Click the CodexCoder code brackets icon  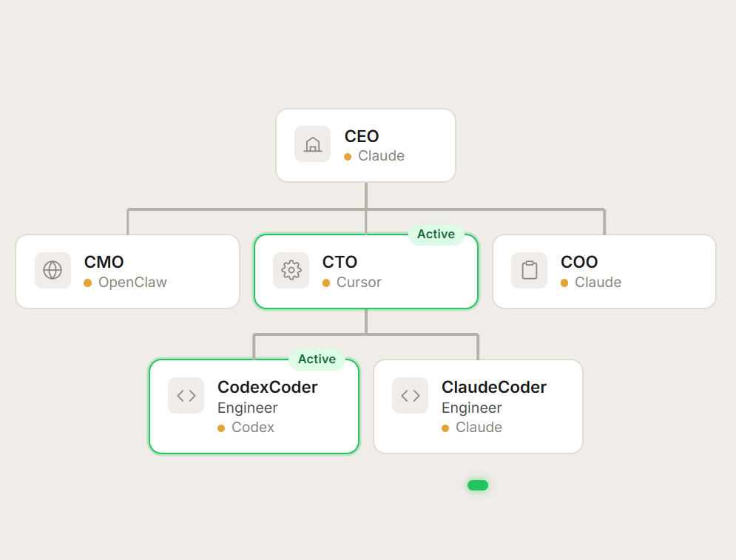pyautogui.click(x=186, y=396)
